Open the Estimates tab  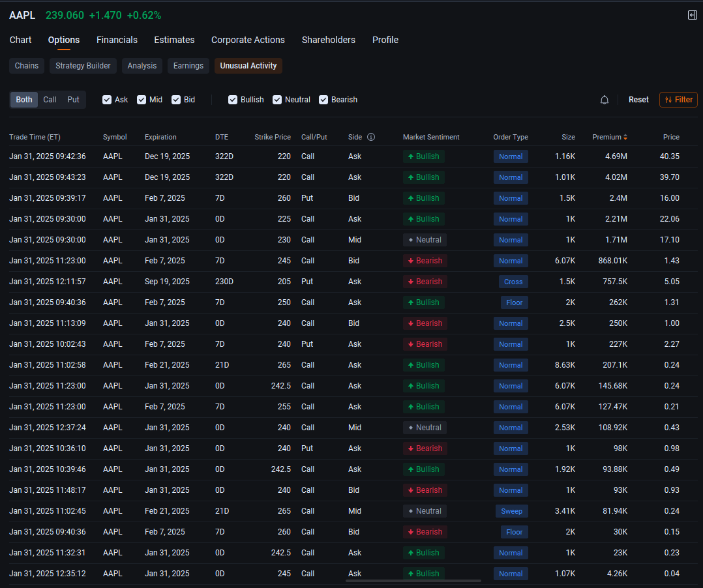pos(174,40)
